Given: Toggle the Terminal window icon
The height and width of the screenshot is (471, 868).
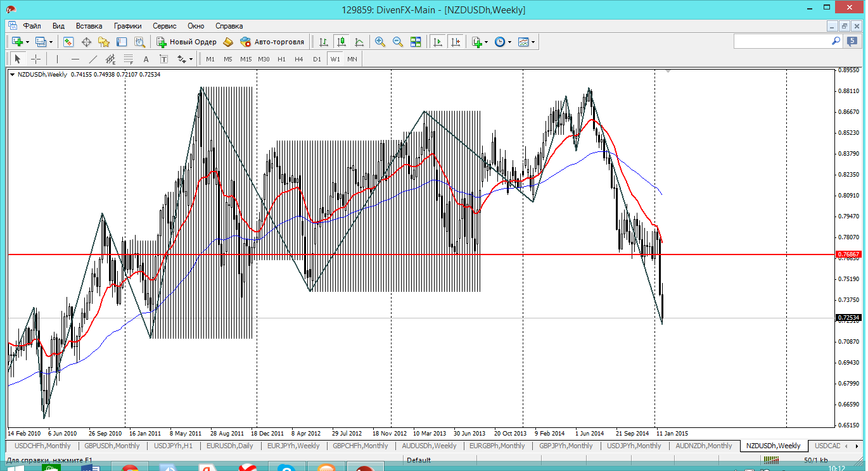Looking at the screenshot, I should click(122, 42).
